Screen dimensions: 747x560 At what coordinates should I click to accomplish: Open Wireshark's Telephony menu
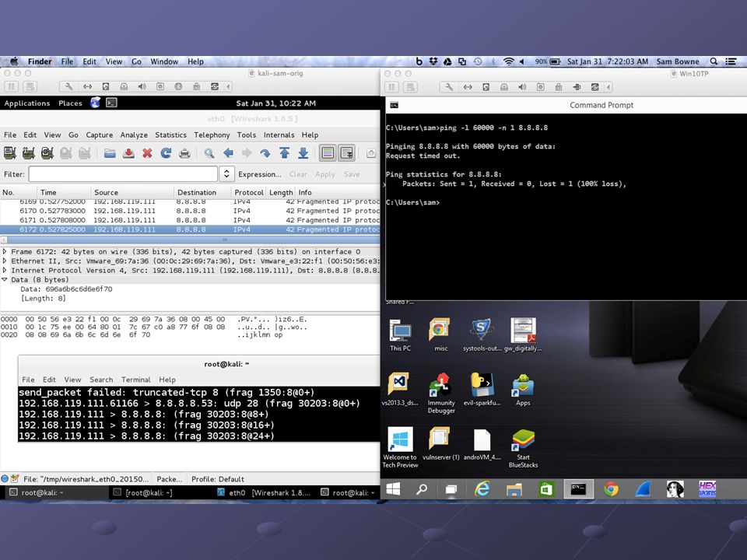coord(212,135)
